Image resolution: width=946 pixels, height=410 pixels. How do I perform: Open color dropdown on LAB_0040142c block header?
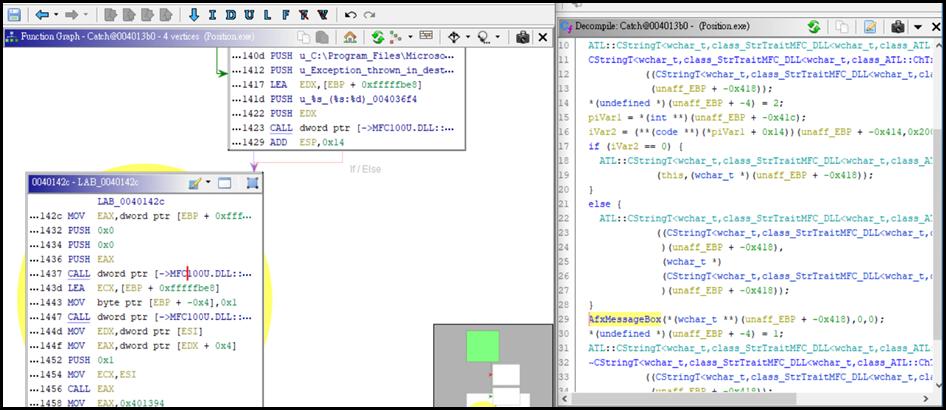point(208,182)
